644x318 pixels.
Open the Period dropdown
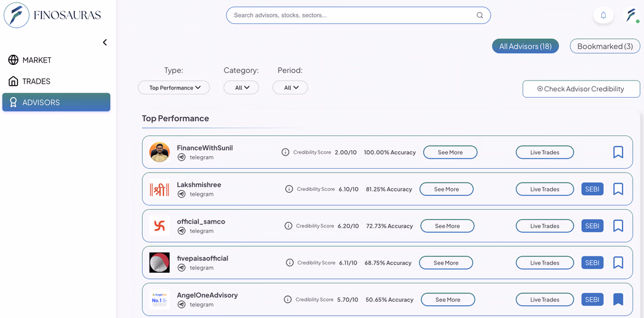(x=291, y=88)
